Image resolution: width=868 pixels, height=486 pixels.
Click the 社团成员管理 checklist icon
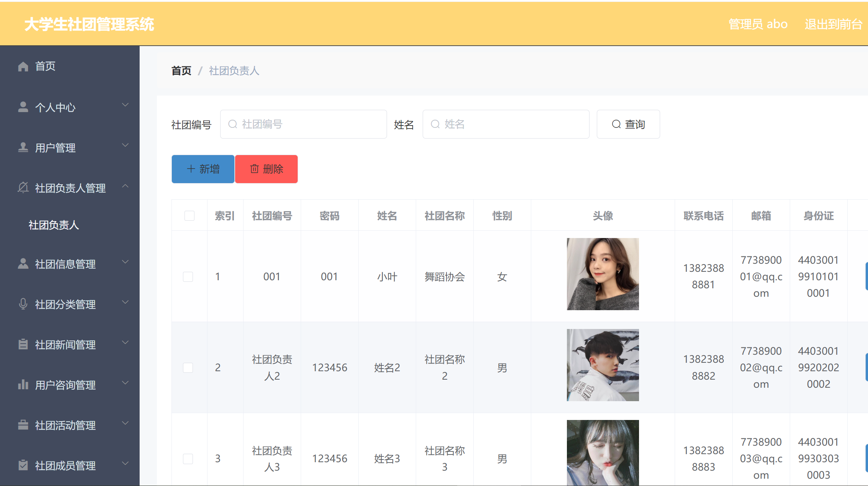pos(23,465)
